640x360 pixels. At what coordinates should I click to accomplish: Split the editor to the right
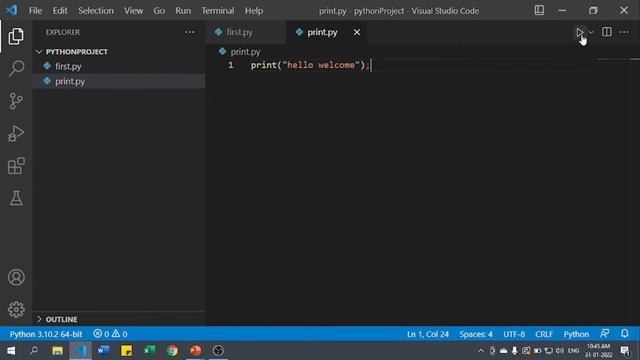[x=607, y=32]
